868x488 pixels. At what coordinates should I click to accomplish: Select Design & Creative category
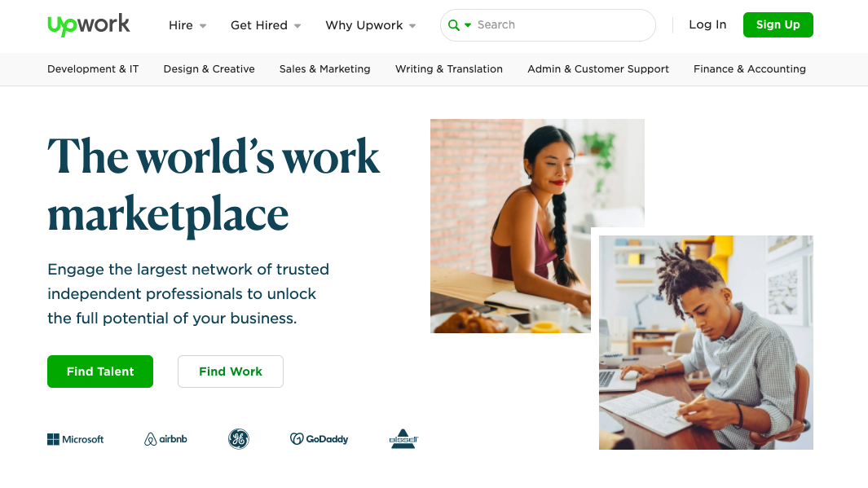pyautogui.click(x=209, y=69)
